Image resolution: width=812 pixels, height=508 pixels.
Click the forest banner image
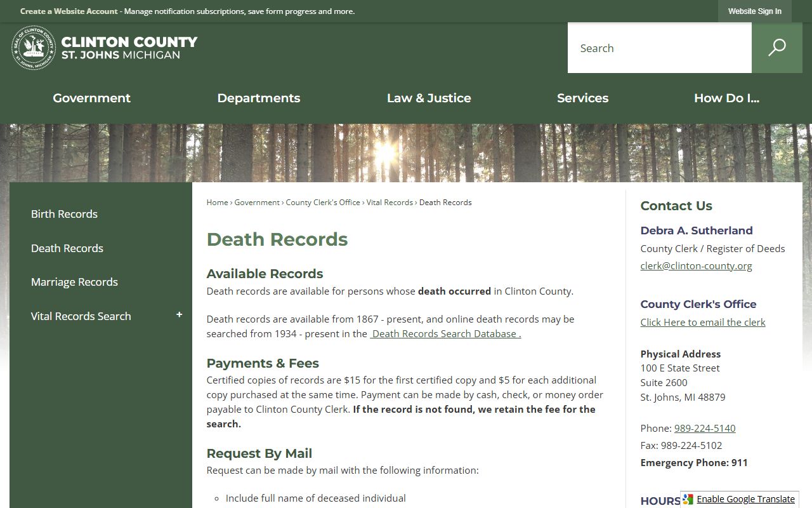pos(406,153)
